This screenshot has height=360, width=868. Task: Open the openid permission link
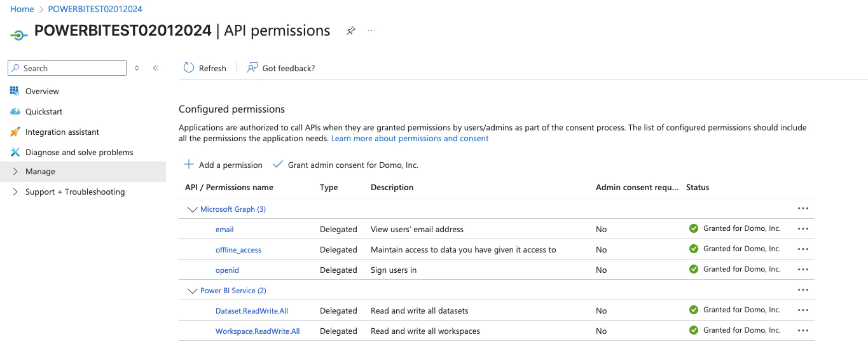point(227,270)
